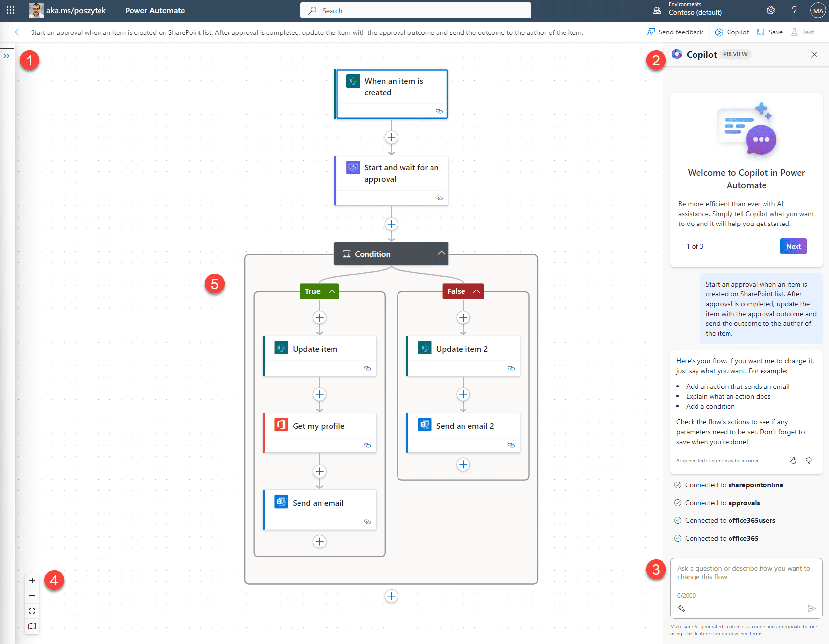Viewport: 829px width, 644px height.
Task: Give thumbs down to Copilot response
Action: (809, 461)
